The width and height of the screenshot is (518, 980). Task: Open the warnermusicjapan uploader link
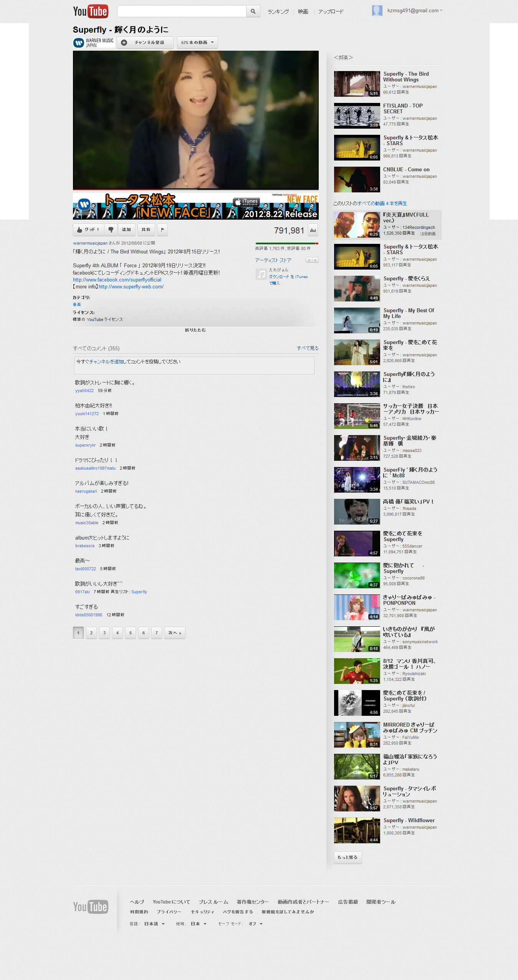(x=90, y=243)
